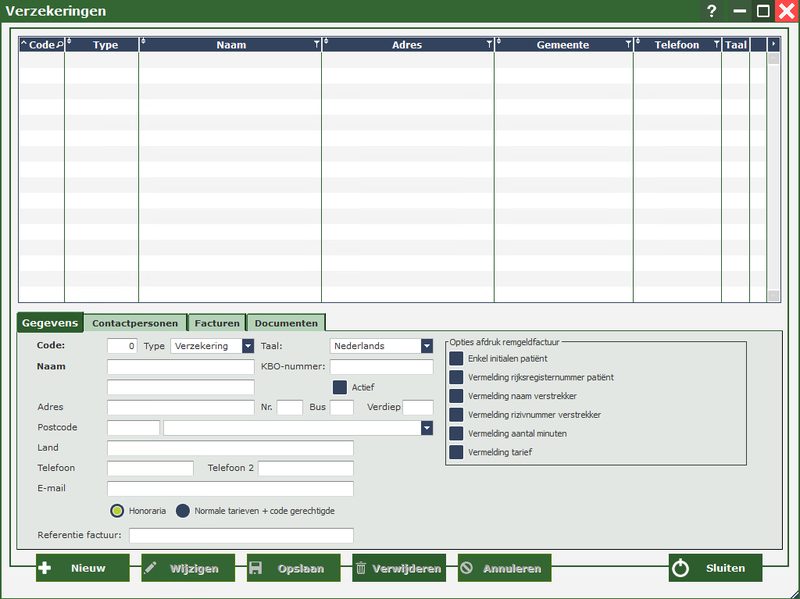Sort by the Taal column header
Screen dimensions: 800x599
736,45
